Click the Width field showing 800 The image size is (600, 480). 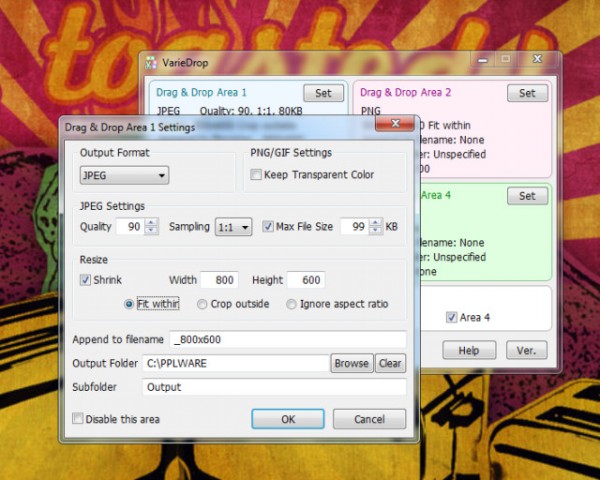point(219,280)
